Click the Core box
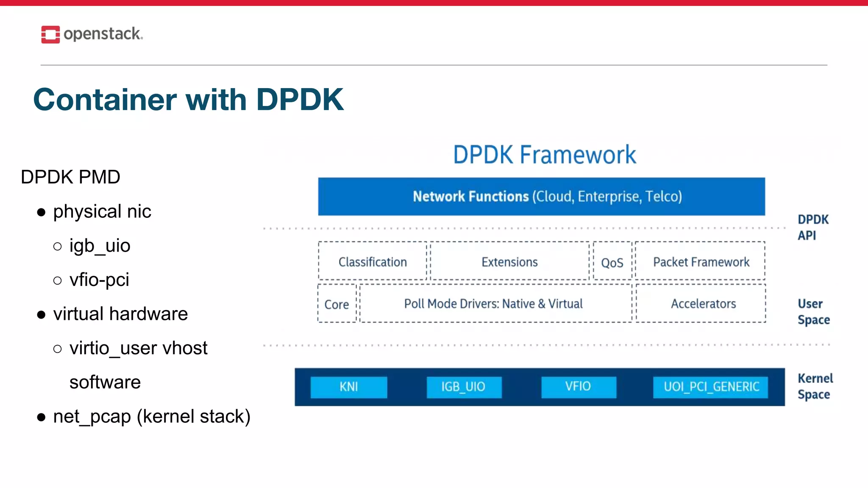 point(337,303)
